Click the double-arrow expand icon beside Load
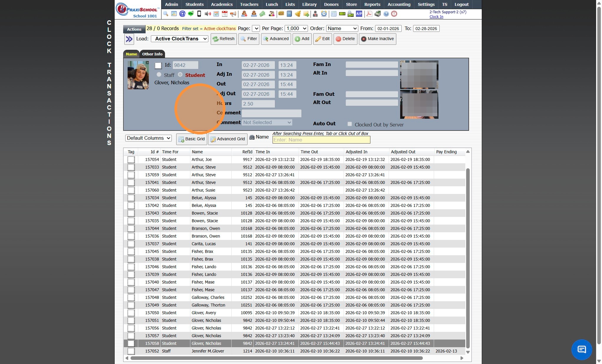Screen dimensions: 602x364 pos(129,39)
